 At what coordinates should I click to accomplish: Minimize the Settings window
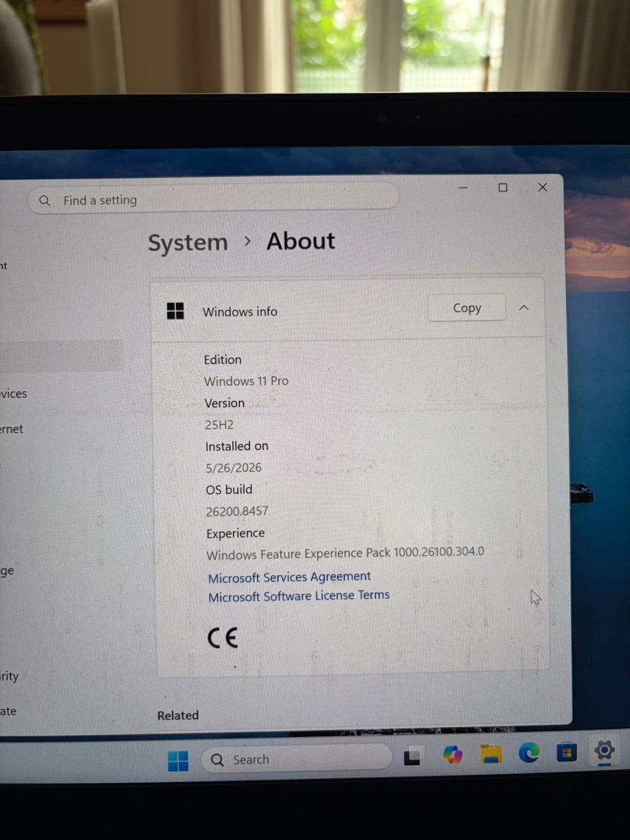[x=463, y=188]
